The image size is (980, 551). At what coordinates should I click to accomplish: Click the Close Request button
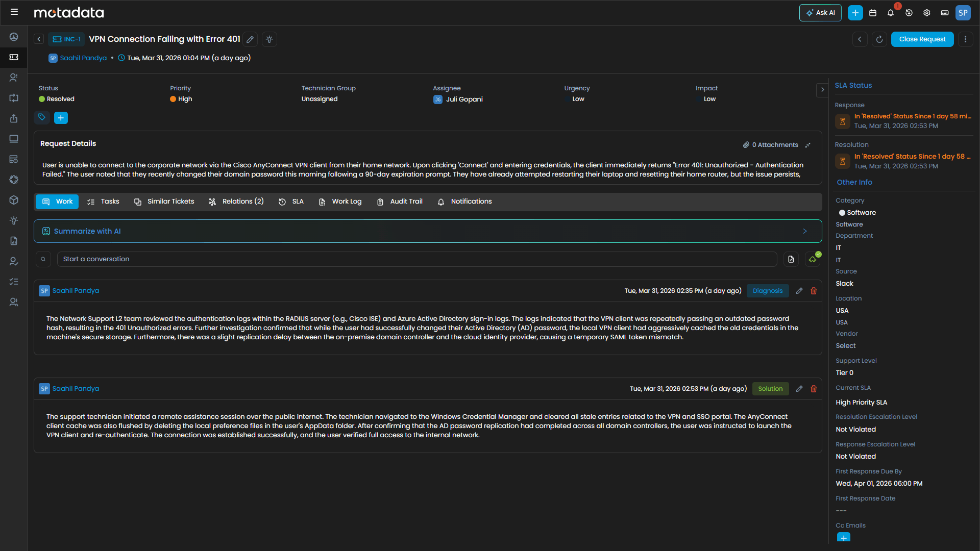[922, 39]
